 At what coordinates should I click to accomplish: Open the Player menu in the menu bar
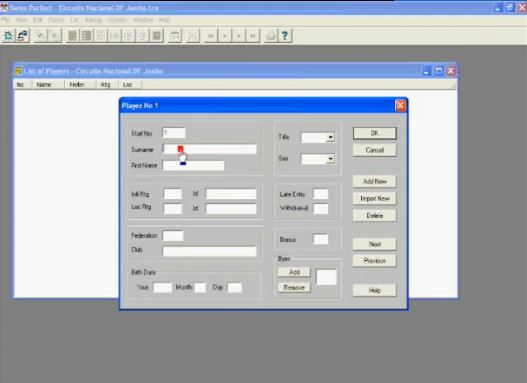click(56, 20)
